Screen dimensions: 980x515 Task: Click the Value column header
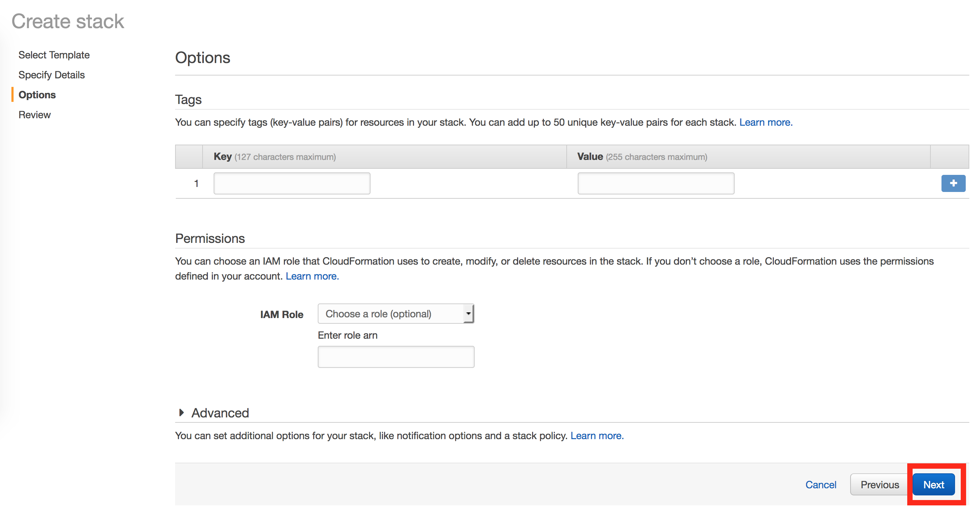click(589, 157)
